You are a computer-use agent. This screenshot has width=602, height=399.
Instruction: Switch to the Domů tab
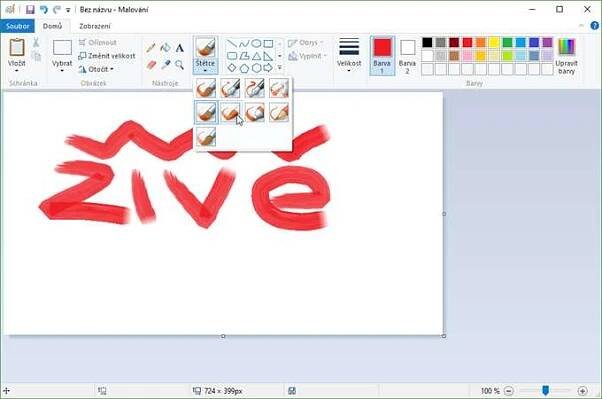53,26
